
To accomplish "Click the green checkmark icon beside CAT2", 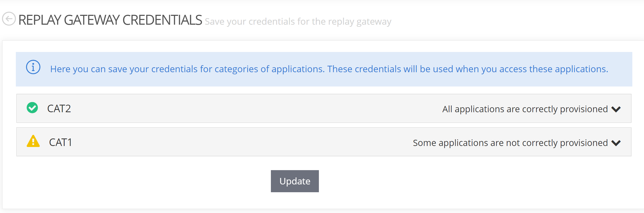I will 32,108.
